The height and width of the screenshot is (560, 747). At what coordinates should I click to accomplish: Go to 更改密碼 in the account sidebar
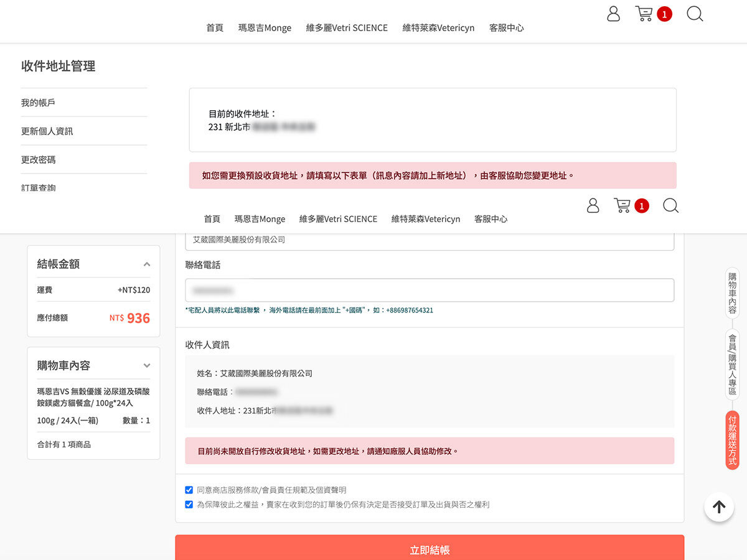[39, 160]
